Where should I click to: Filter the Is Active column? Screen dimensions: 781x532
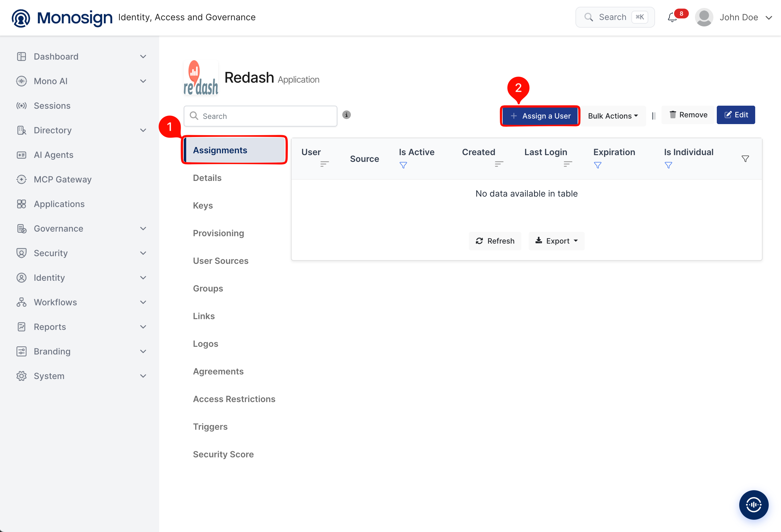pyautogui.click(x=403, y=165)
